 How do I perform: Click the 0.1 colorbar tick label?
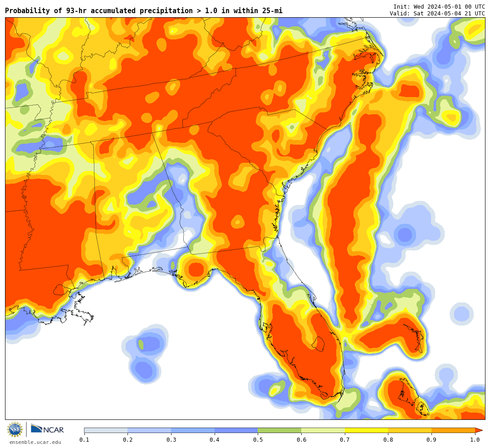click(x=84, y=440)
